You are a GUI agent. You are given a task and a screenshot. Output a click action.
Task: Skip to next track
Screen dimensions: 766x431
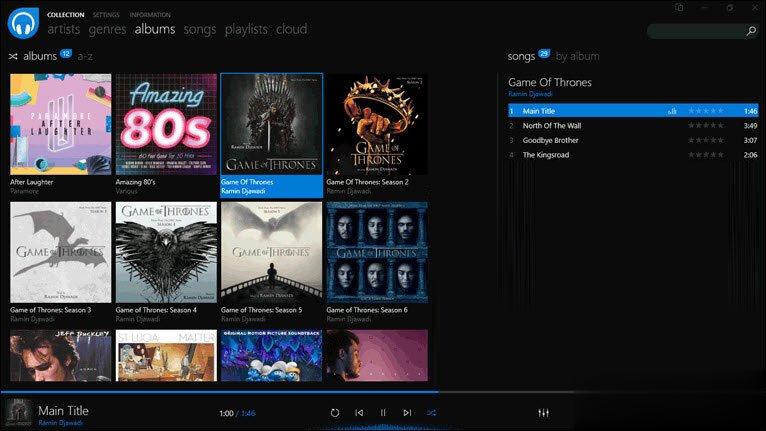pyautogui.click(x=407, y=413)
